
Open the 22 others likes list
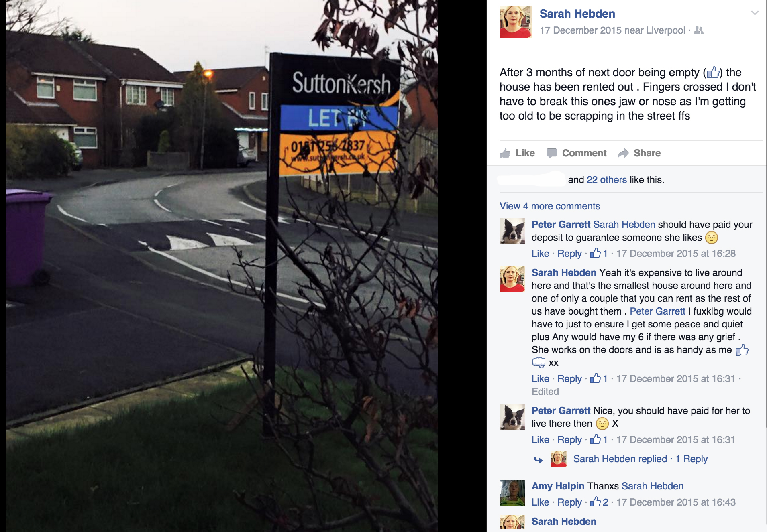[606, 180]
